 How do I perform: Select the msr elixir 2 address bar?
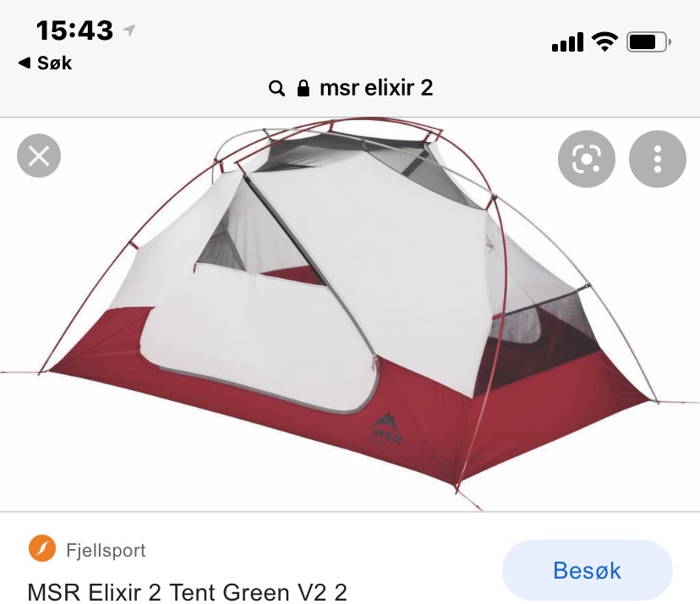tap(351, 88)
